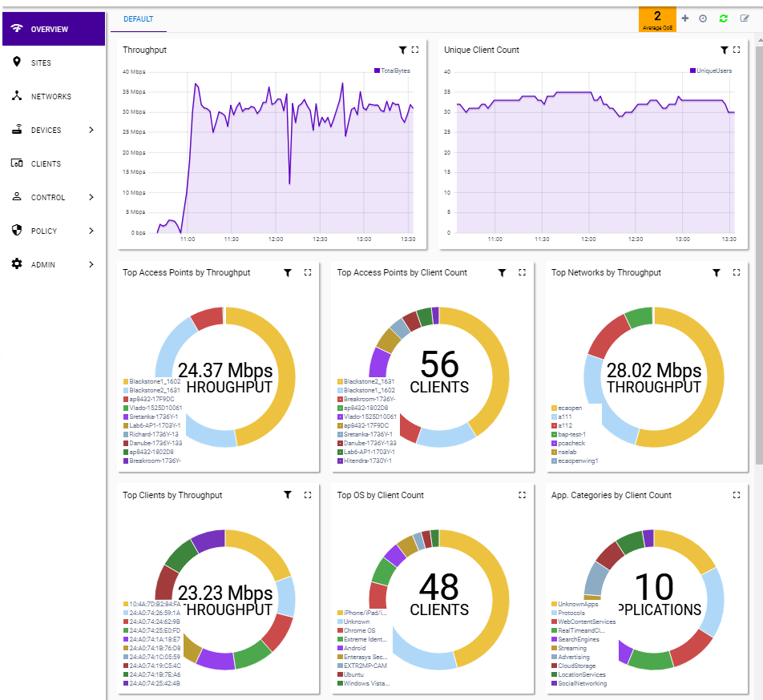Click the Devices router icon
The height and width of the screenshot is (700, 763).
pyautogui.click(x=17, y=129)
